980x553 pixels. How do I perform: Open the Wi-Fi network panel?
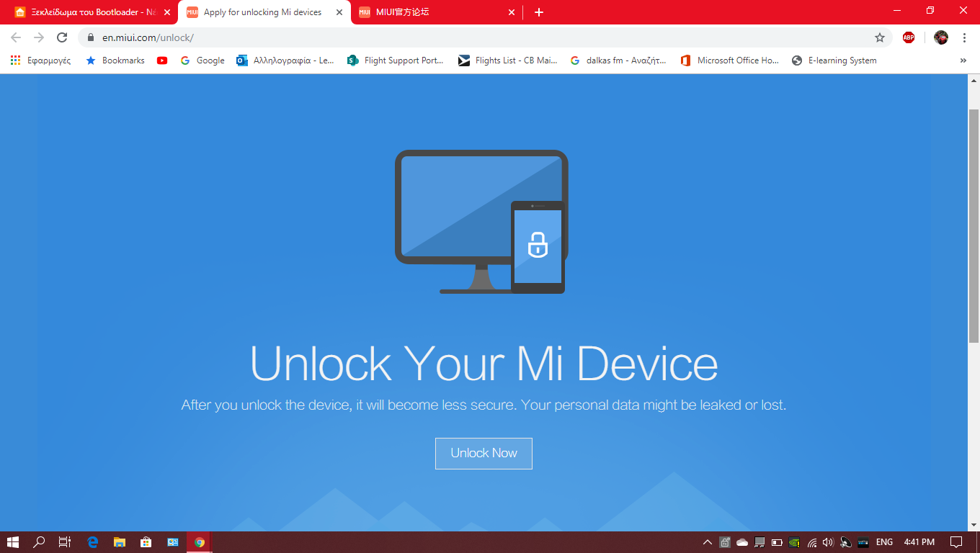pos(812,542)
